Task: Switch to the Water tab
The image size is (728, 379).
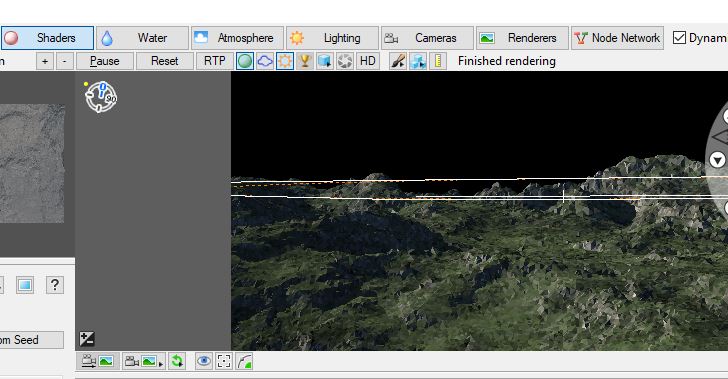Action: [142, 38]
